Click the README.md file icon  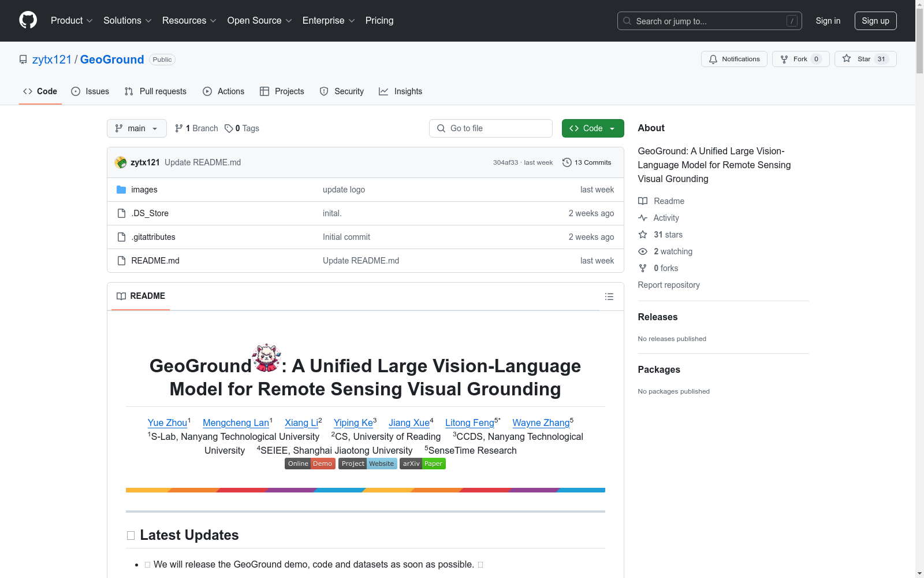(x=121, y=261)
